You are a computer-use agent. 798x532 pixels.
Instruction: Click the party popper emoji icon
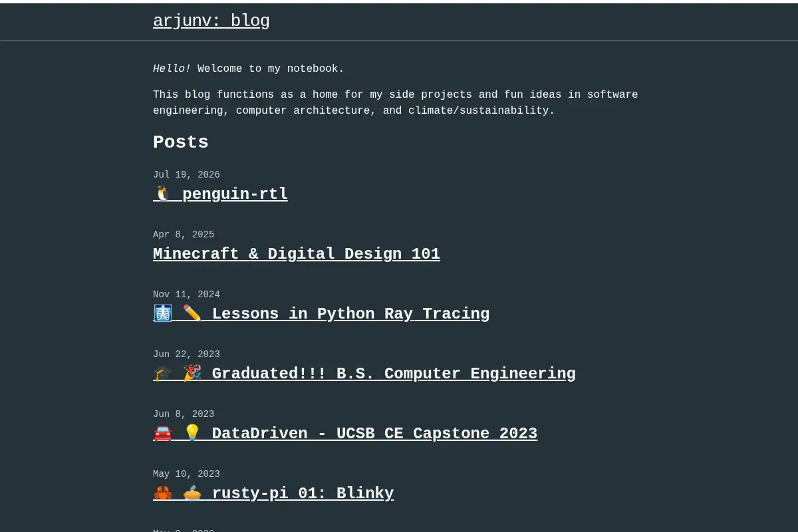pos(192,374)
